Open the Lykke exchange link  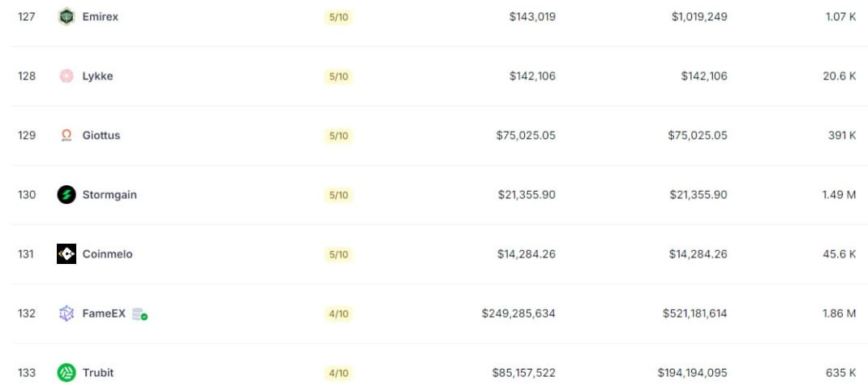[x=97, y=76]
